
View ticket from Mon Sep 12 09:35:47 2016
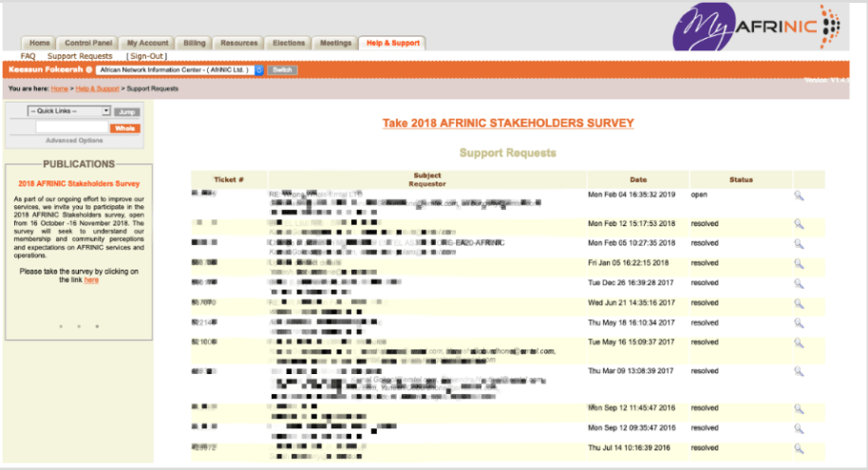click(x=799, y=428)
